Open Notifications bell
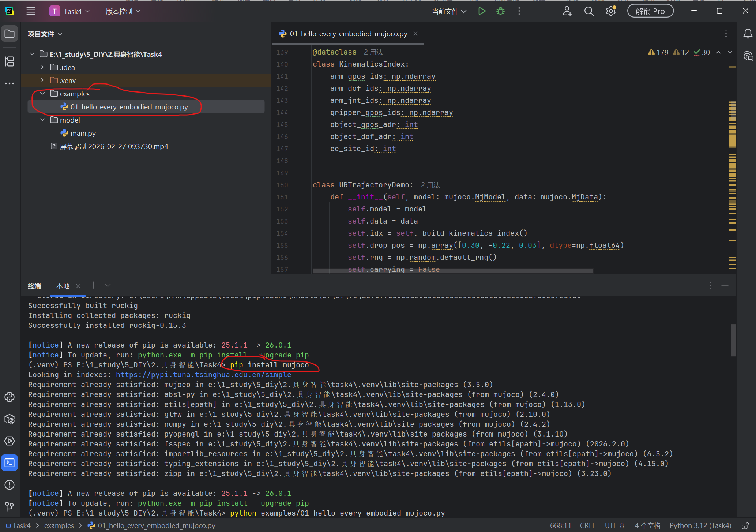756x532 pixels. point(748,34)
